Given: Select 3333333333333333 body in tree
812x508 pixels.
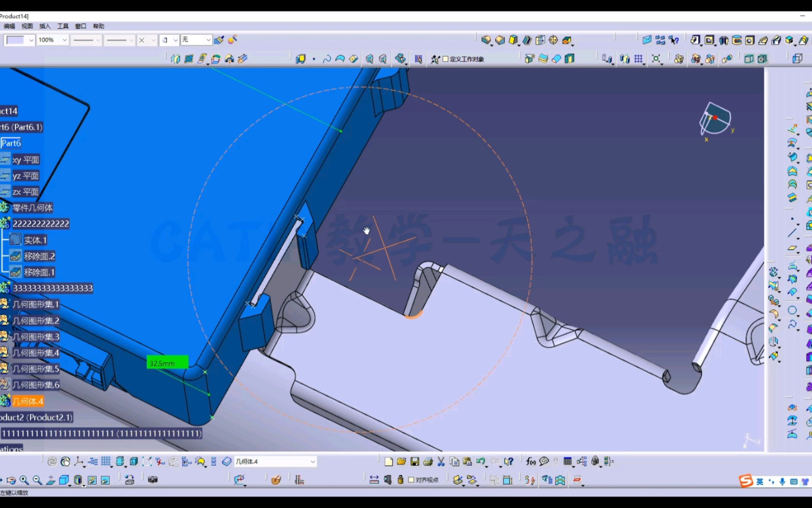Looking at the screenshot, I should pyautogui.click(x=53, y=288).
